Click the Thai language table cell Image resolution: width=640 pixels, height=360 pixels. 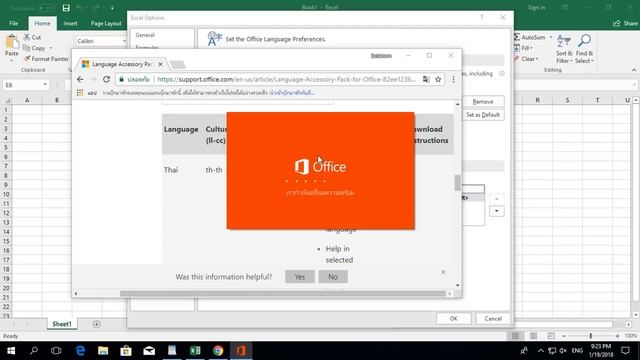pos(171,170)
